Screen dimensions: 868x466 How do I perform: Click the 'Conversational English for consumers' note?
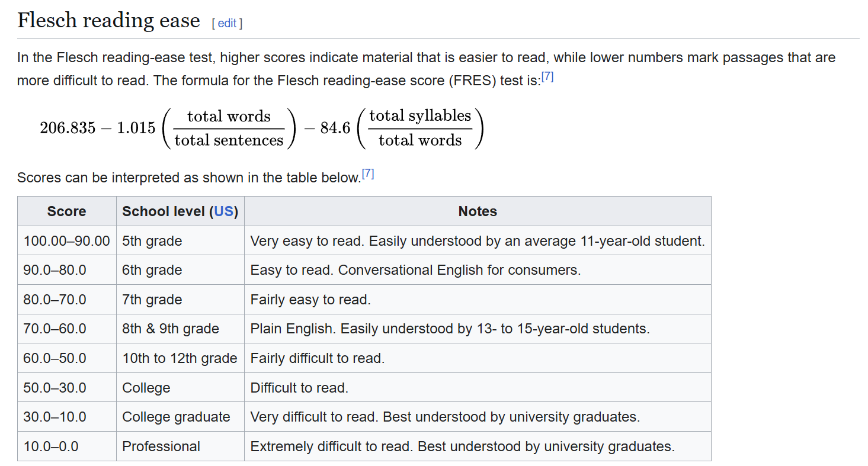[x=459, y=270]
